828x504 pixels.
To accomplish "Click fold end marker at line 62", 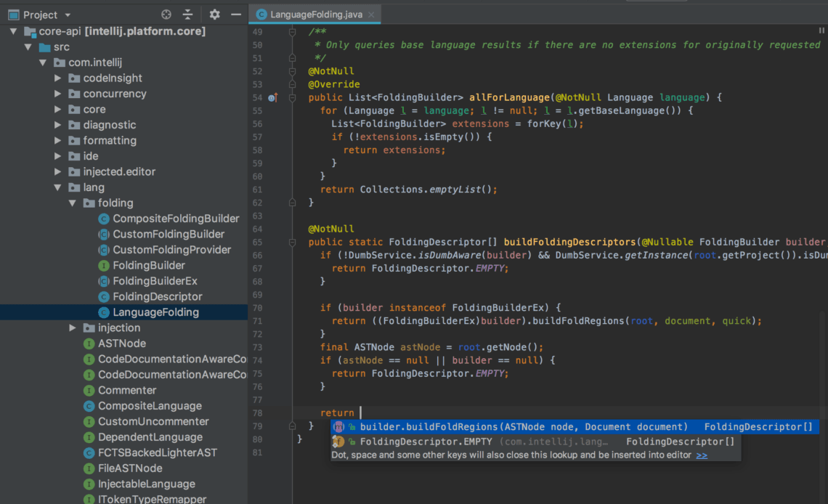I will (x=292, y=203).
